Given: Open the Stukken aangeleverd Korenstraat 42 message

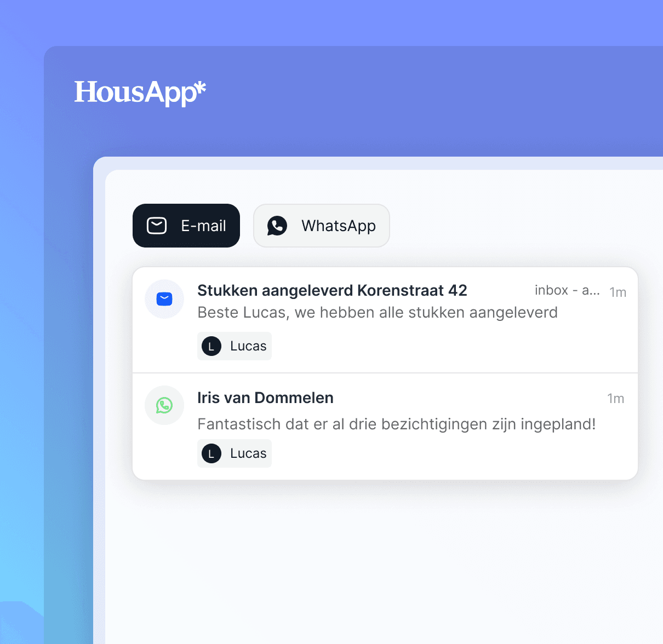Looking at the screenshot, I should click(385, 320).
